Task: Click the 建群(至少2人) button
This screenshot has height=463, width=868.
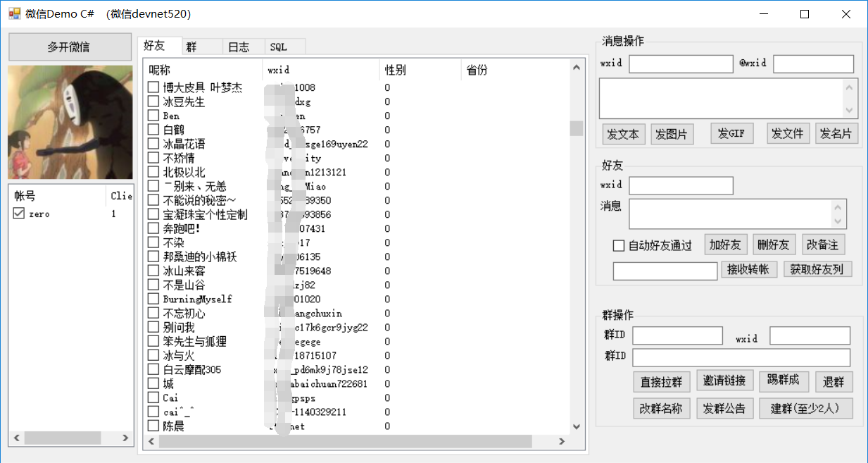Action: 806,408
